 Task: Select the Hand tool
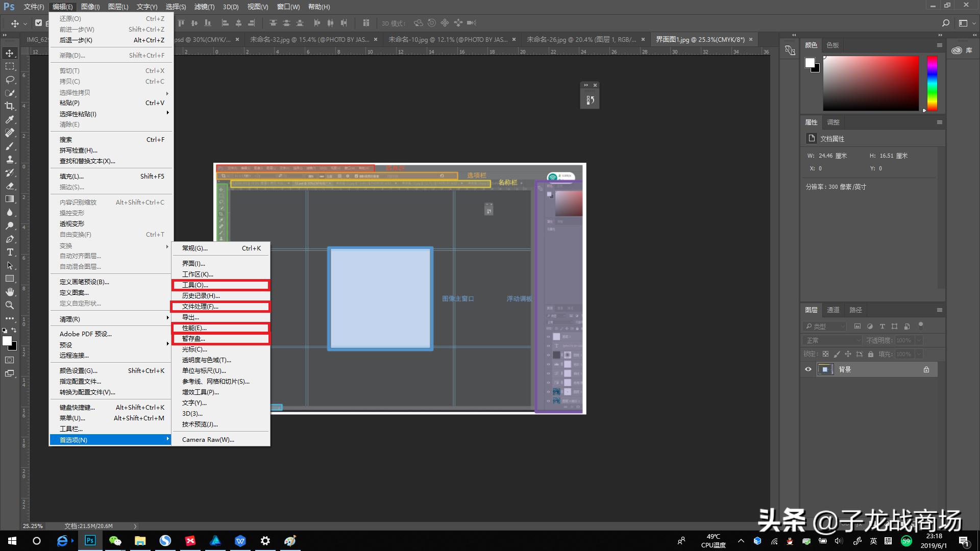click(10, 292)
